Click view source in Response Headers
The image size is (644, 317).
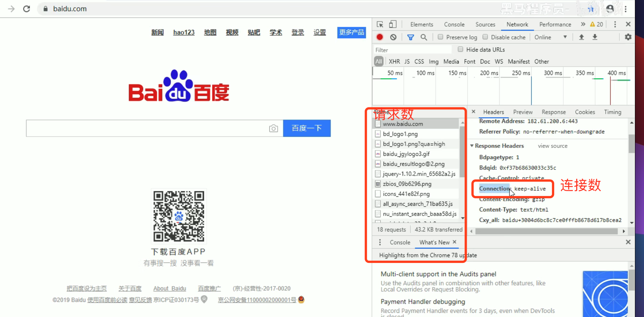(x=553, y=146)
